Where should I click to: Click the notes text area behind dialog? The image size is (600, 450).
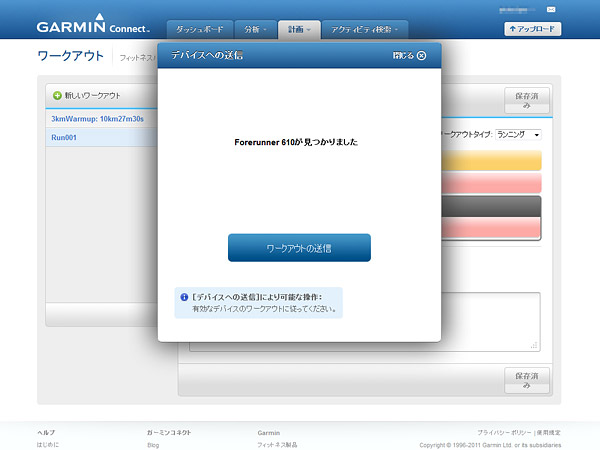tap(491, 321)
